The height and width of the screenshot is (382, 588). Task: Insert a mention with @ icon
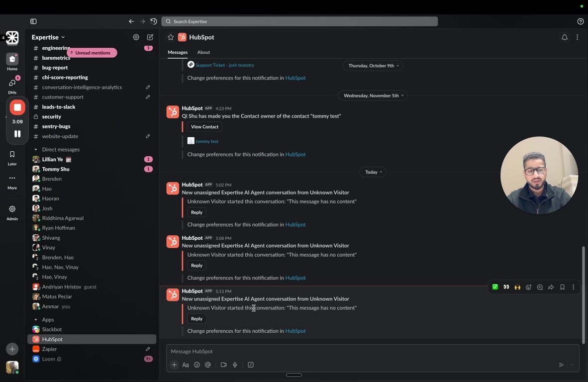pyautogui.click(x=208, y=365)
